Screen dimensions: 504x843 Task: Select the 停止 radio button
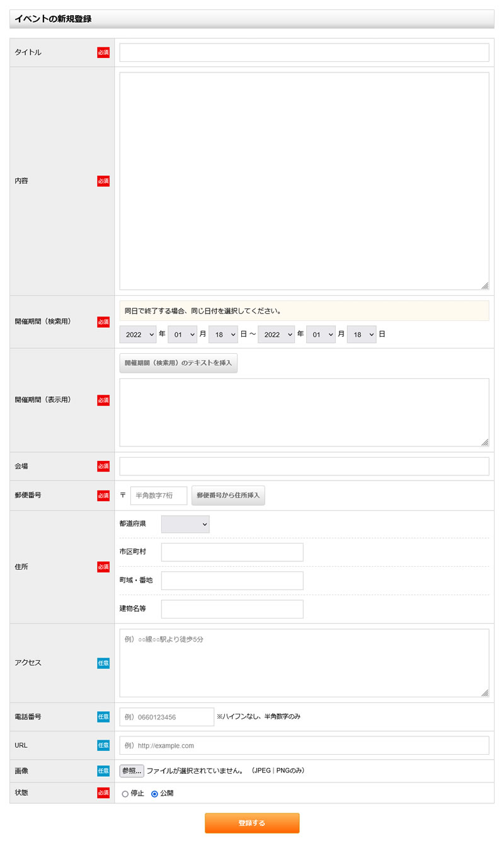(x=125, y=793)
